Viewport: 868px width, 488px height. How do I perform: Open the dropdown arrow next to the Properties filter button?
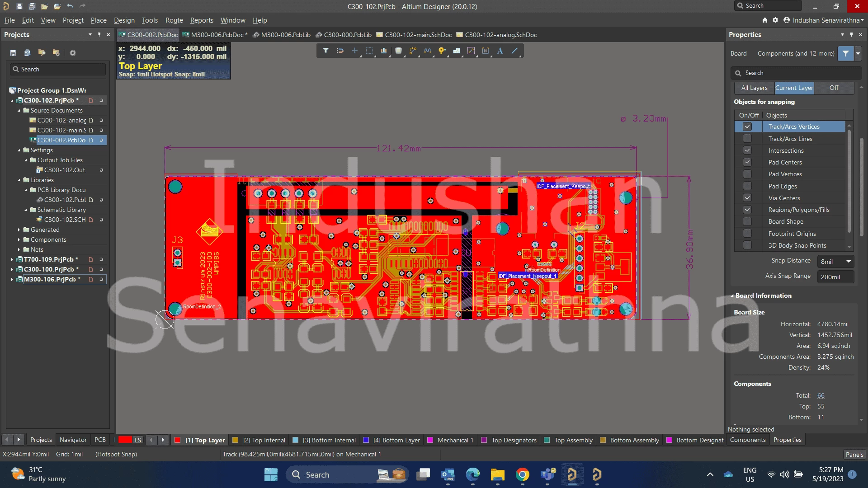[x=858, y=53]
